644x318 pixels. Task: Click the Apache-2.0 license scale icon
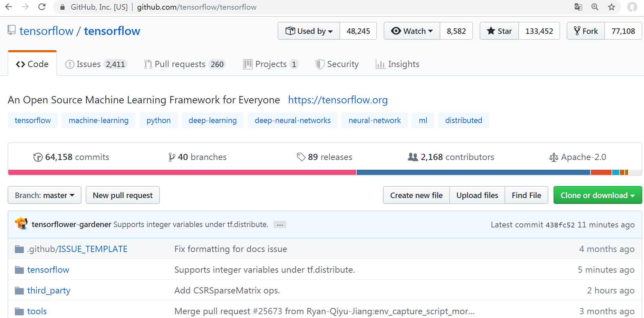pyautogui.click(x=554, y=157)
